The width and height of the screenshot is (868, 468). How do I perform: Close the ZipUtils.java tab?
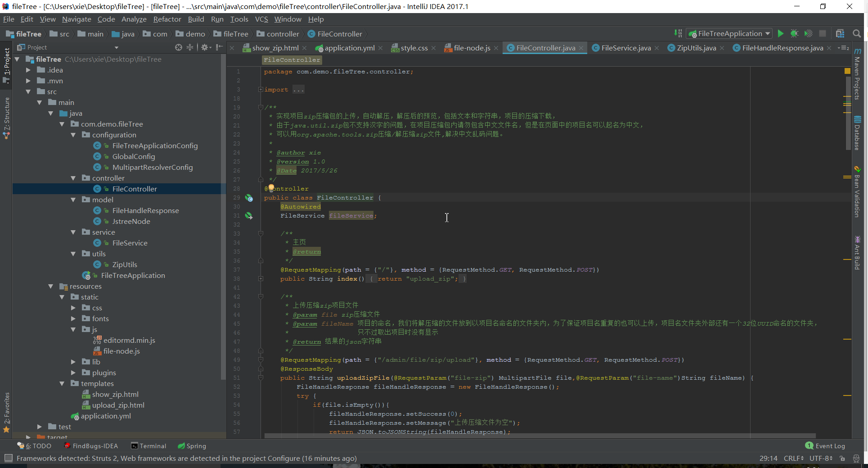tap(722, 48)
